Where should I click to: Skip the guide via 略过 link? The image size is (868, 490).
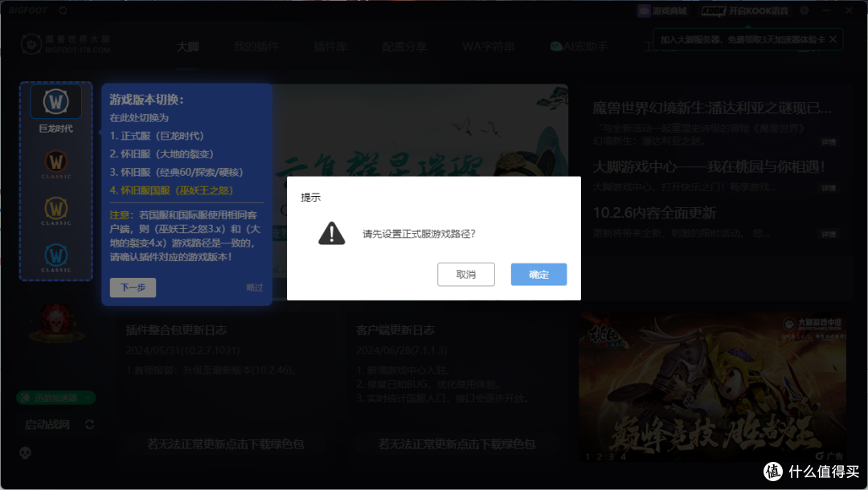255,288
